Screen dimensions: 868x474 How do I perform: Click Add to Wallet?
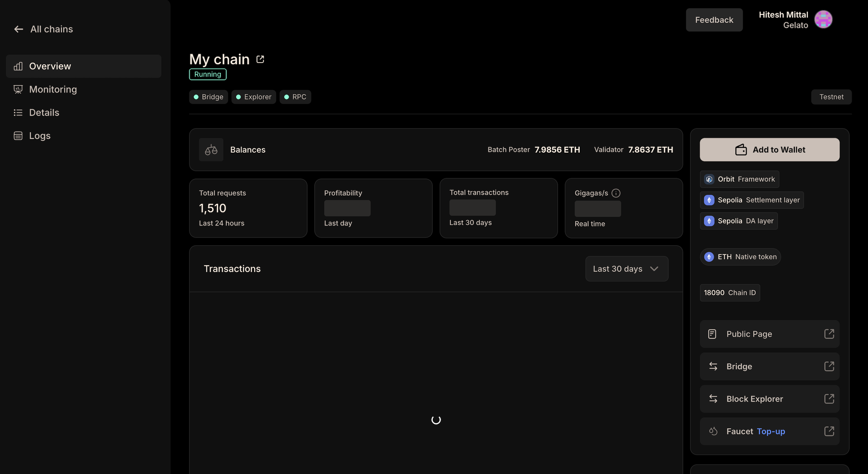pyautogui.click(x=770, y=149)
